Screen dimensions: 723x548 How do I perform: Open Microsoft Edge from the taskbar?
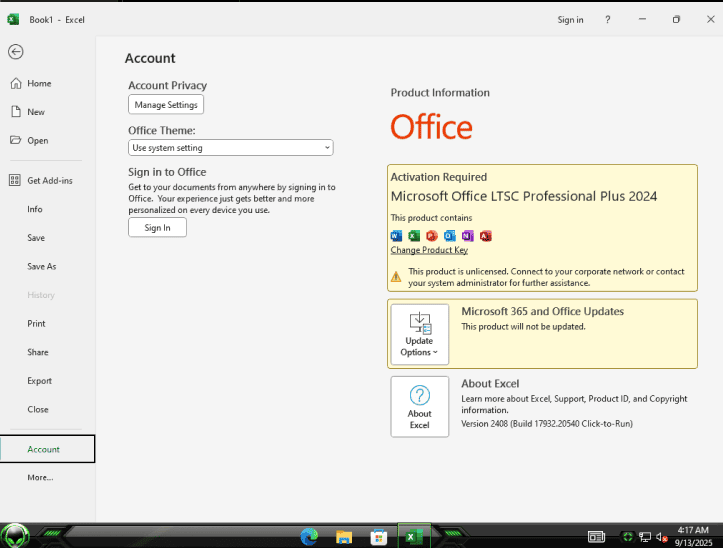click(309, 537)
